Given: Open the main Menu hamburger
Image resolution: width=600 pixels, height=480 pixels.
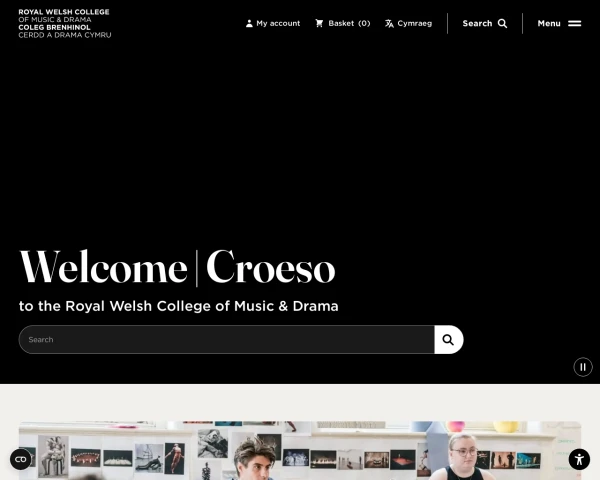Looking at the screenshot, I should coord(559,23).
